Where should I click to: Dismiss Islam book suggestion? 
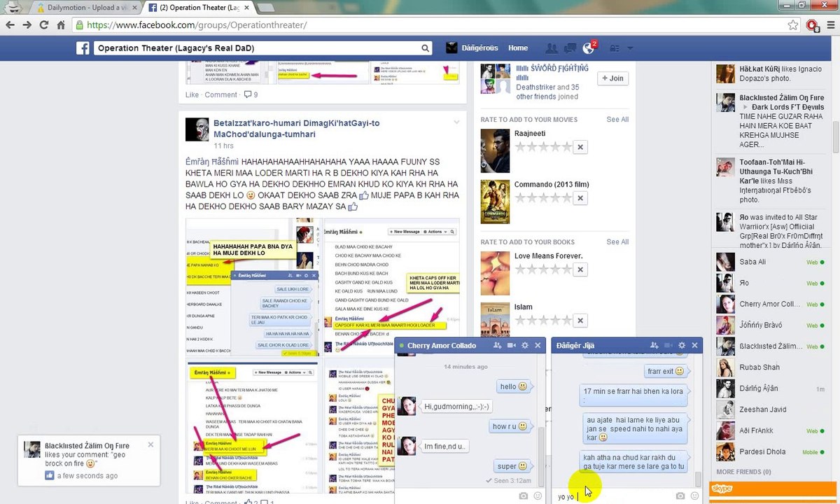pyautogui.click(x=580, y=321)
